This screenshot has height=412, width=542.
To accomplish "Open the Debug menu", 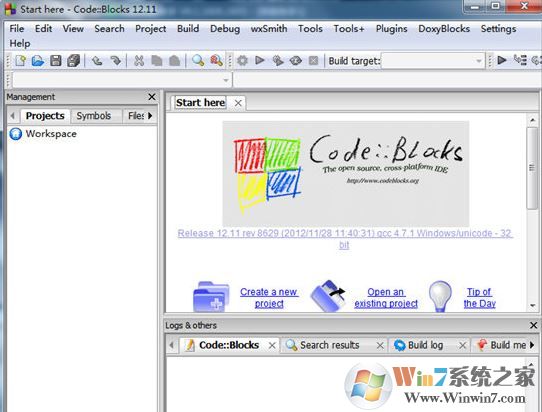I will click(225, 29).
